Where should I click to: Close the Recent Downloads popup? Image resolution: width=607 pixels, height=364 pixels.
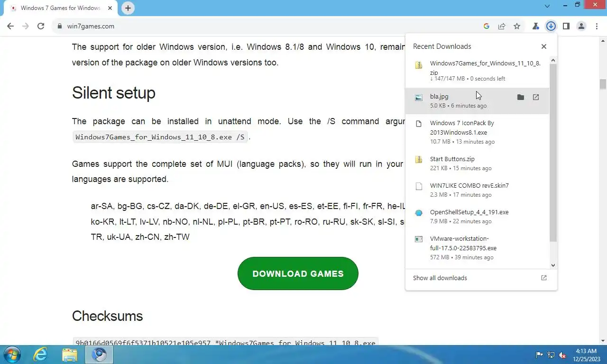544,46
